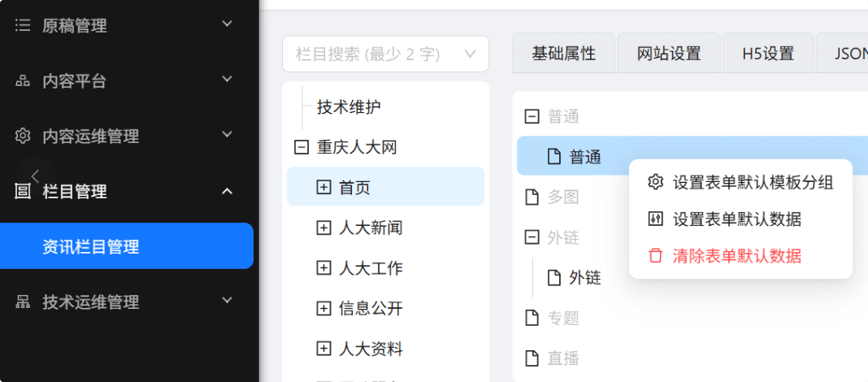
Task: Expand the 人大新闻 tree node
Action: pyautogui.click(x=323, y=228)
